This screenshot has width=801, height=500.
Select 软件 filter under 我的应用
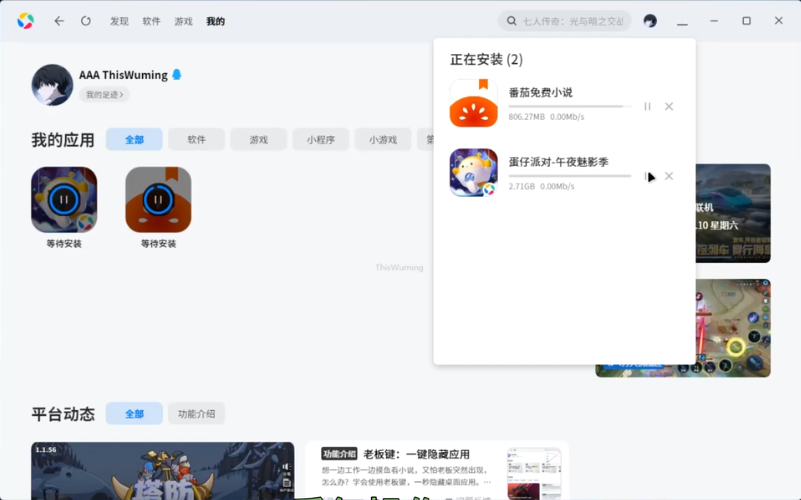click(196, 139)
